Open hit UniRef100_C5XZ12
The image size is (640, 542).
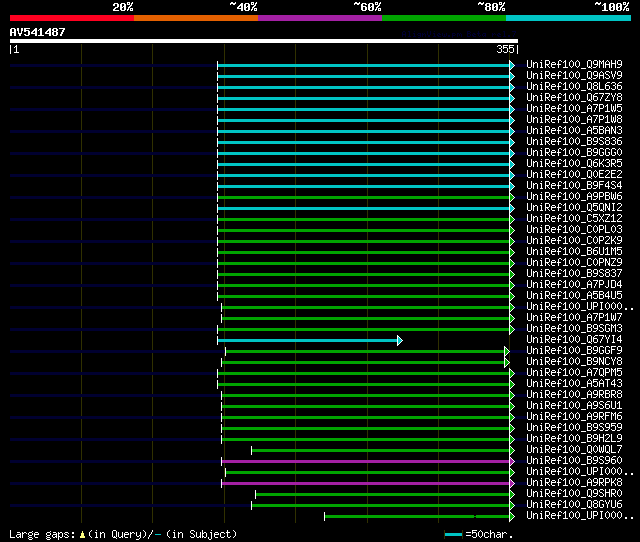pos(574,218)
